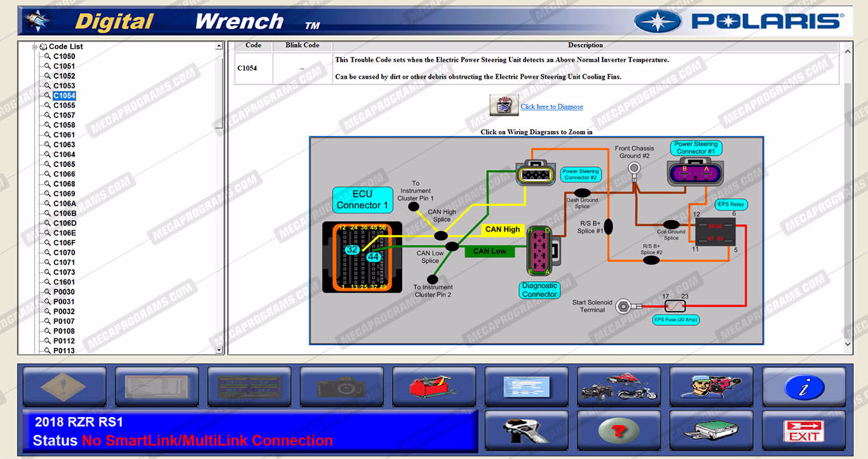
Task: Select code C106F in the list
Action: [x=65, y=243]
